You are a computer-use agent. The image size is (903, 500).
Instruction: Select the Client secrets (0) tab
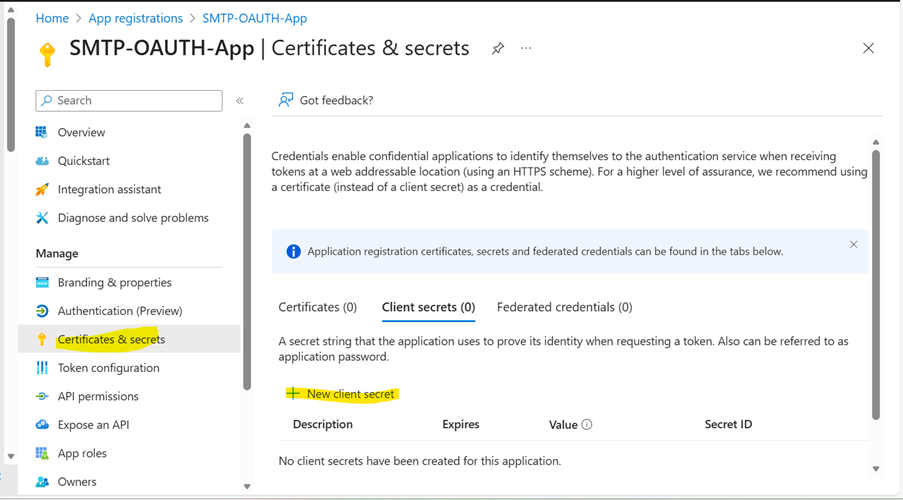(428, 307)
